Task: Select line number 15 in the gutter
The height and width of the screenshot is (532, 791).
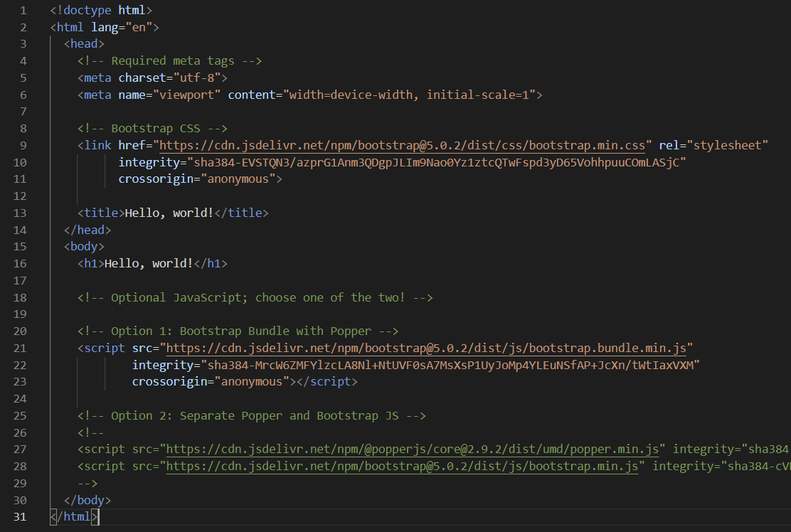Action: pyautogui.click(x=21, y=247)
